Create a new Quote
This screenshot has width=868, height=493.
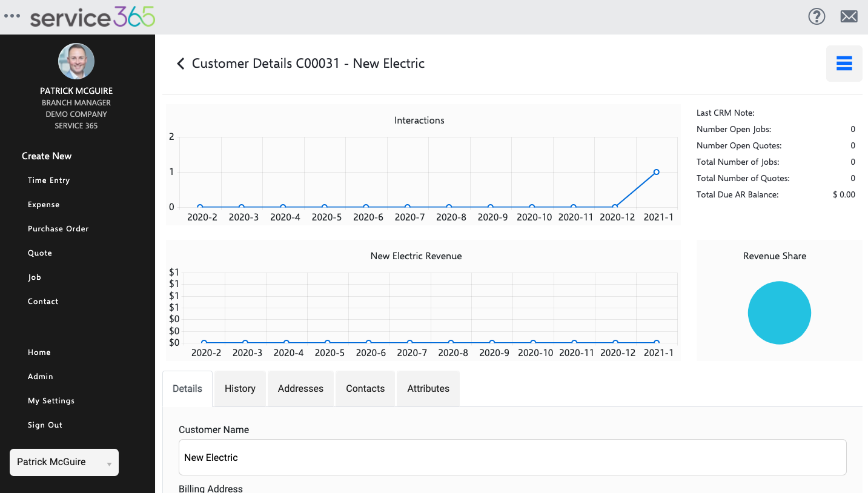tap(40, 253)
